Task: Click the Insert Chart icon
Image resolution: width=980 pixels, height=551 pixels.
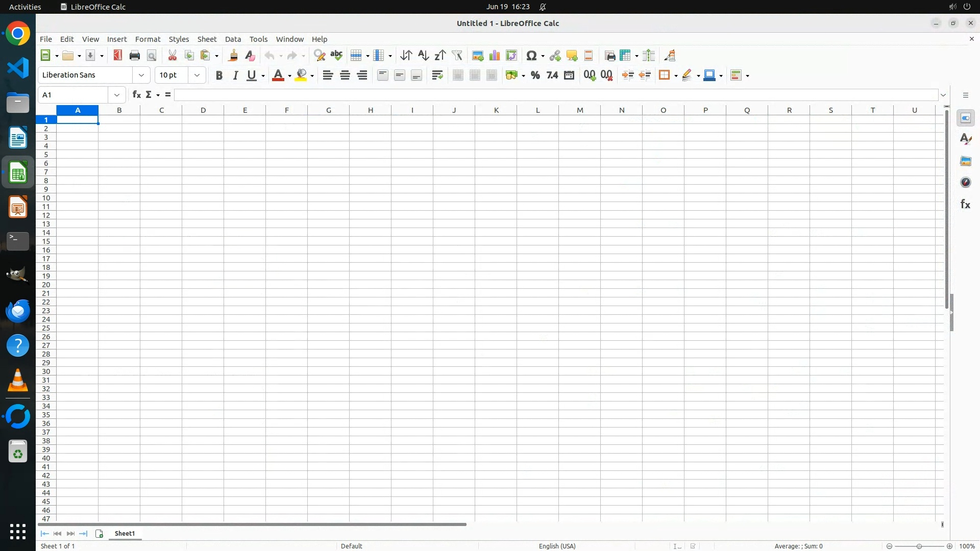Action: (494, 56)
